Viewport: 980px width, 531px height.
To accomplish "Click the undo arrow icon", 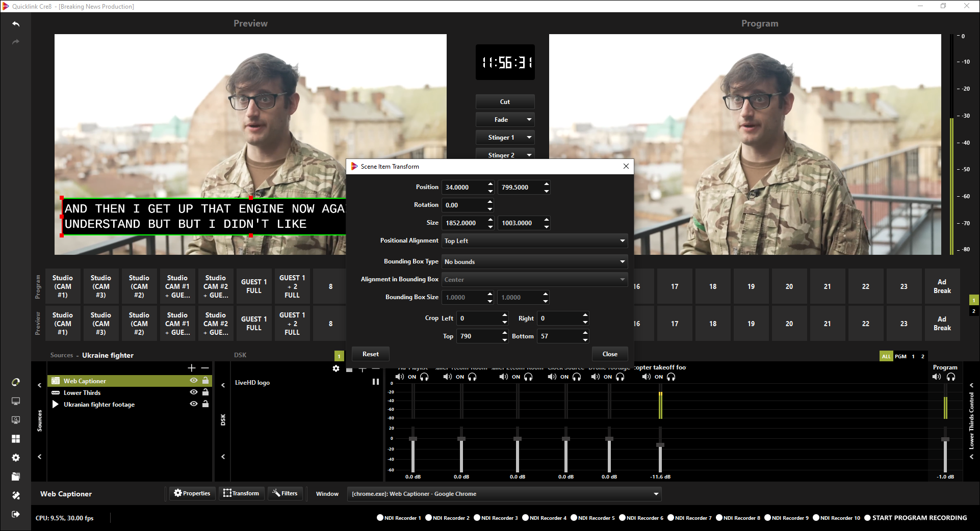I will [x=16, y=24].
